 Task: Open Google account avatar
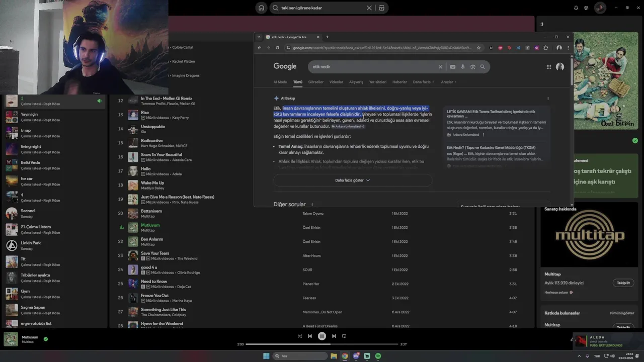pyautogui.click(x=560, y=67)
